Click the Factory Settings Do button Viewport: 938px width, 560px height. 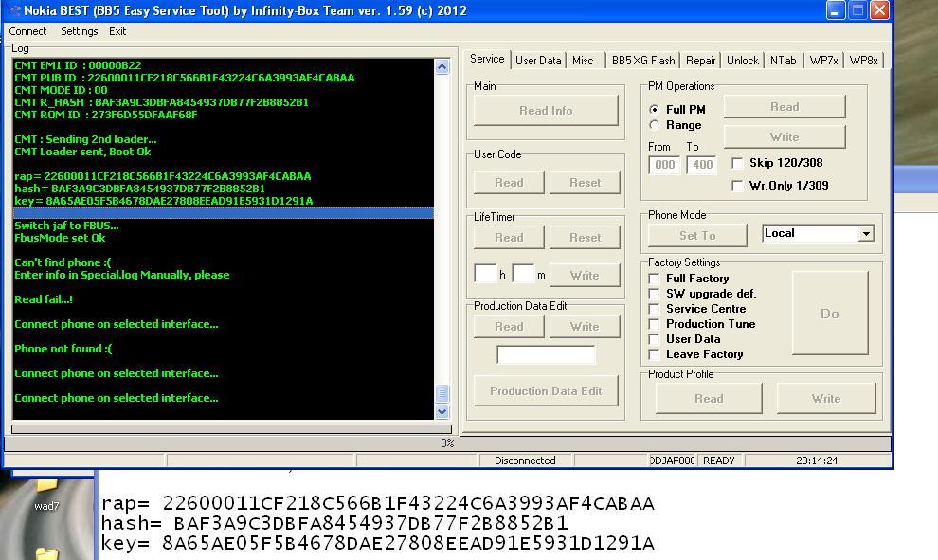click(x=830, y=314)
